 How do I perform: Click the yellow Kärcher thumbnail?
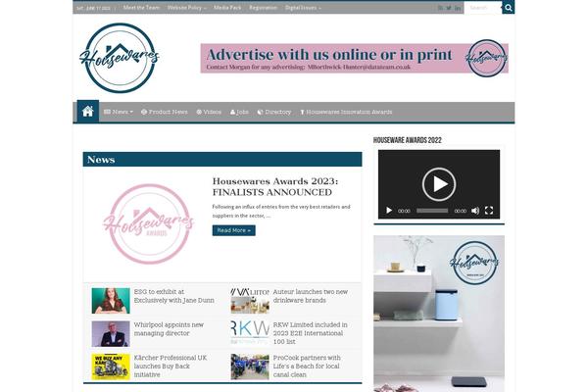click(111, 367)
